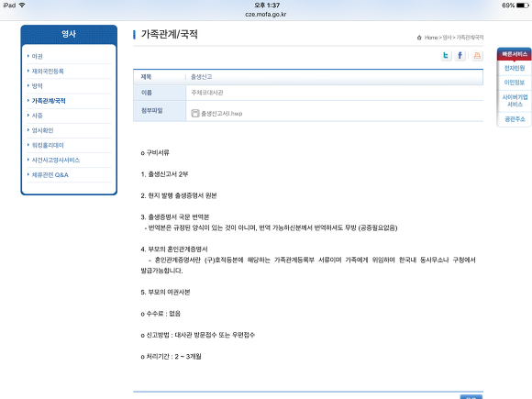
Task: Open the 워킹홀리데이 sidebar menu
Action: 48,145
